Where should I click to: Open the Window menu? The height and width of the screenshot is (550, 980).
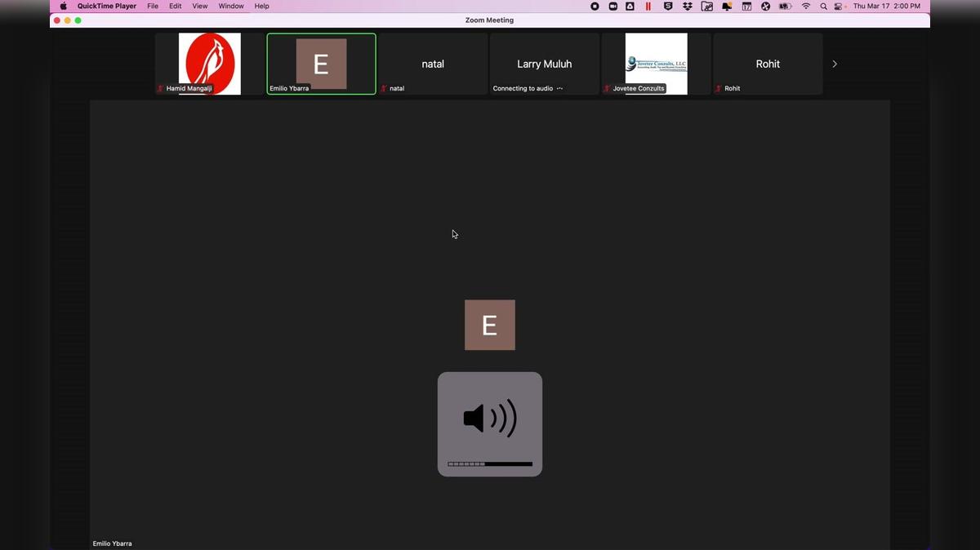point(231,7)
